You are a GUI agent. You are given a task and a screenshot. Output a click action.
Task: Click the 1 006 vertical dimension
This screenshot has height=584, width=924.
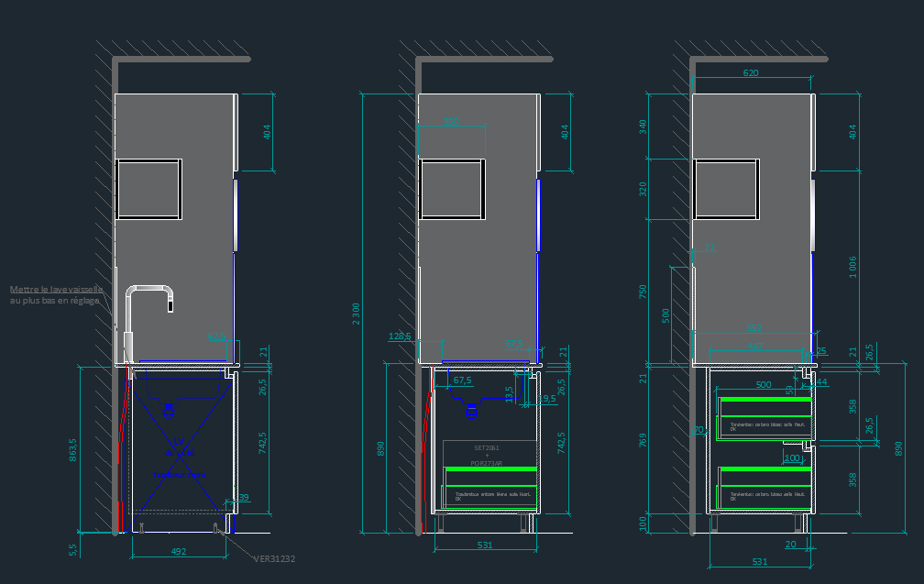coord(853,264)
